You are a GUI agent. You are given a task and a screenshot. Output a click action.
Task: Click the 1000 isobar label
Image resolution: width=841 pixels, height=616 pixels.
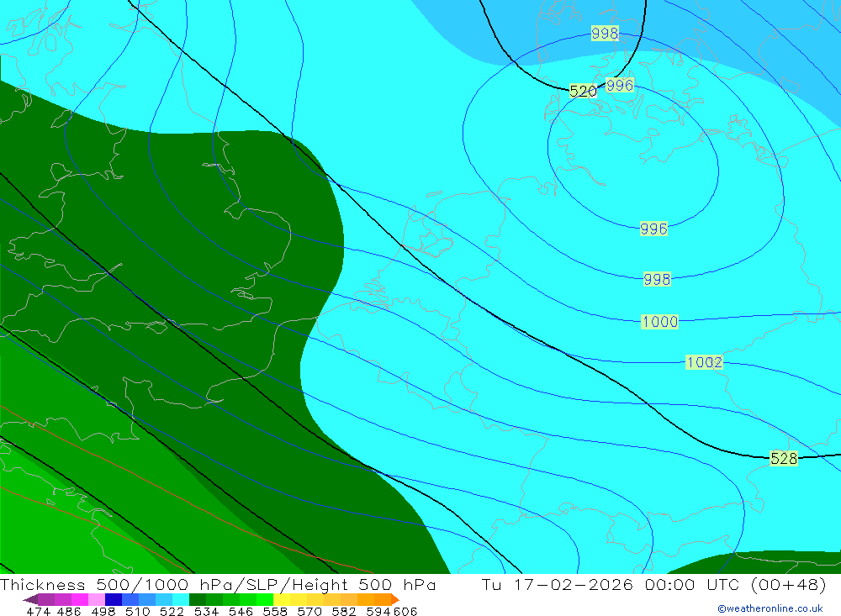(x=659, y=322)
